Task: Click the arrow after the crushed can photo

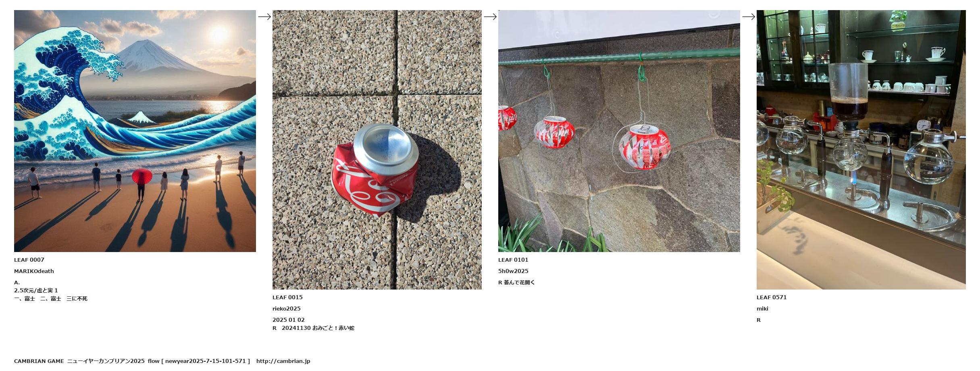Action: tap(490, 17)
